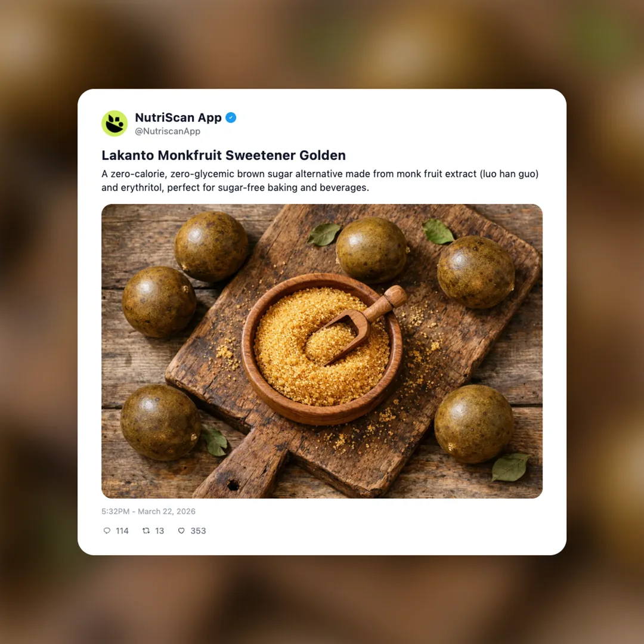Viewport: 644px width, 644px height.
Task: Click the top-left monk fruit in photo
Action: (x=211, y=246)
